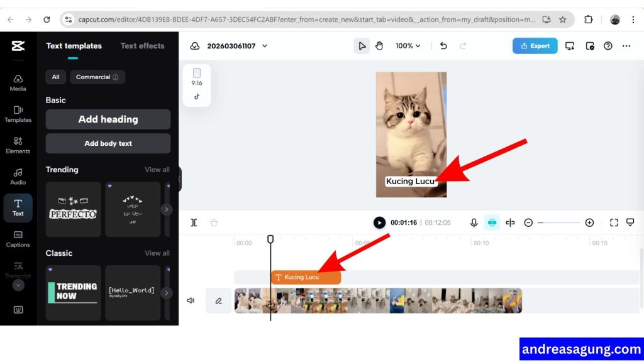Select the Hand tool in the toolbar
The height and width of the screenshot is (362, 644).
pyautogui.click(x=379, y=45)
